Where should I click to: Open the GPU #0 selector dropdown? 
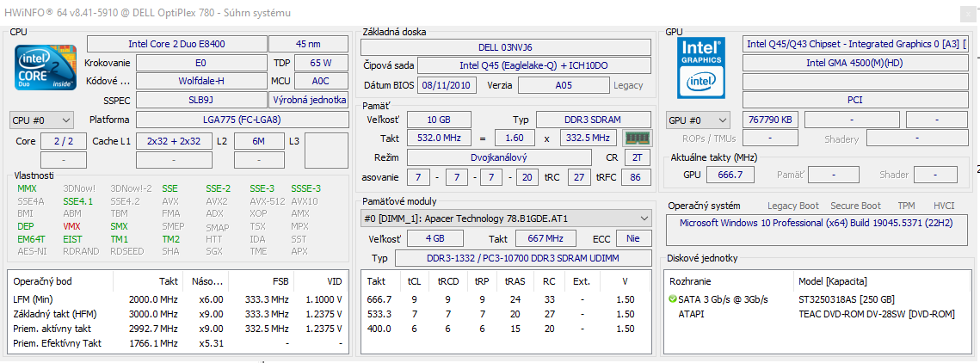click(x=699, y=120)
